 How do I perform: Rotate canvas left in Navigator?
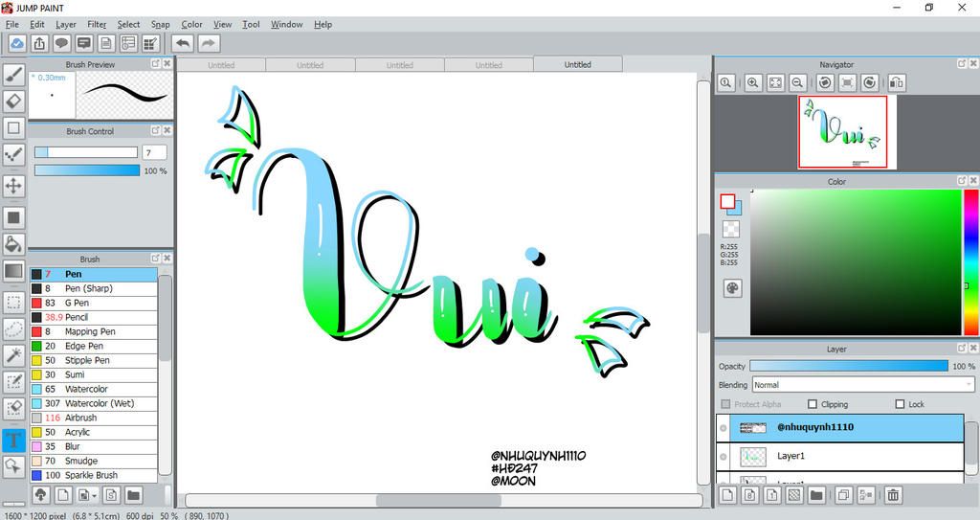click(825, 82)
